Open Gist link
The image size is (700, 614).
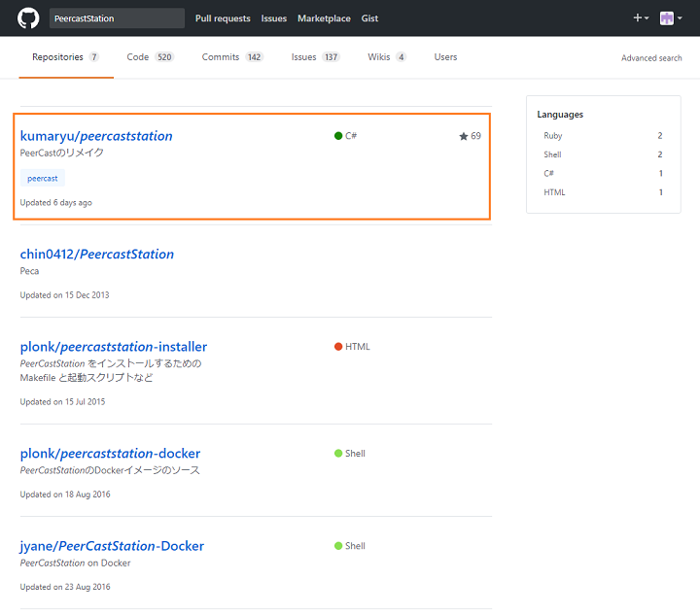click(369, 18)
